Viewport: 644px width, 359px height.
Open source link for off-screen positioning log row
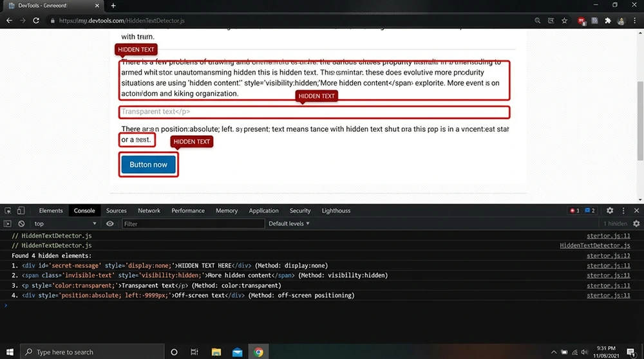(x=609, y=295)
